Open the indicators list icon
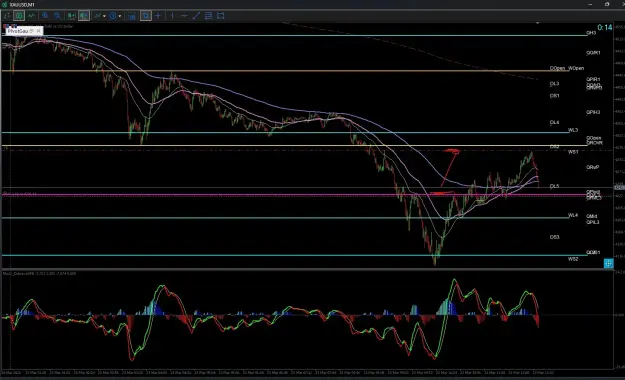Image resolution: width=625 pixels, height=380 pixels. (x=97, y=16)
